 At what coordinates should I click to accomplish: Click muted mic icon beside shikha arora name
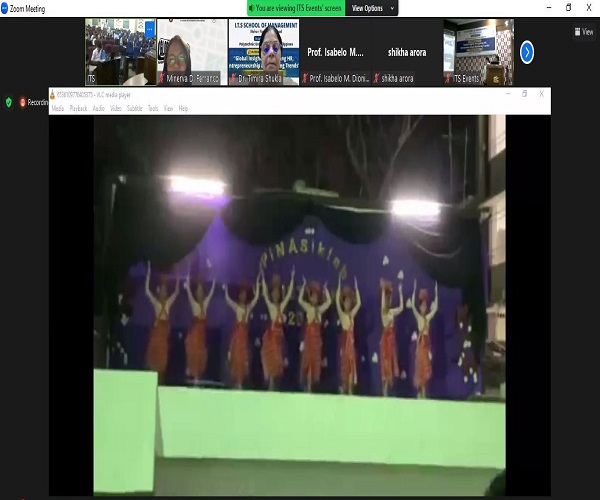point(376,78)
